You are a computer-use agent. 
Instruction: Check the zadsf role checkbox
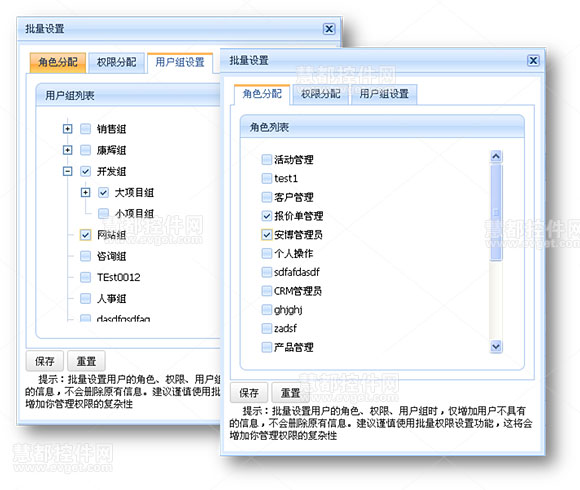click(267, 328)
